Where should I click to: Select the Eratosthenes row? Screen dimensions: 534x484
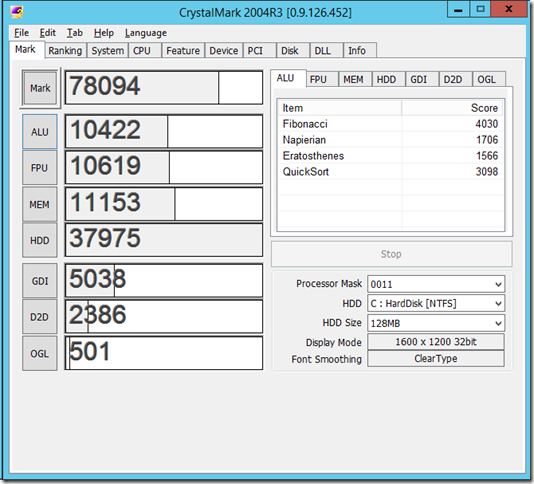(x=390, y=156)
